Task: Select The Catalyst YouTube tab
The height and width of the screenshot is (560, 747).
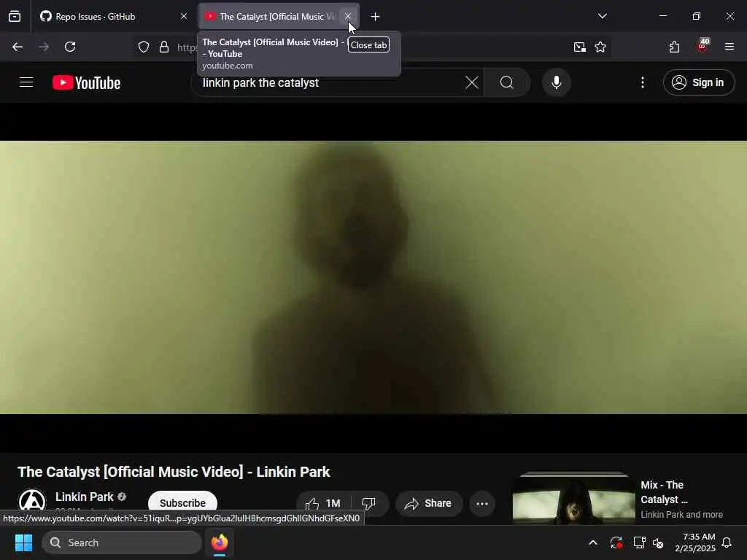Action: pyautogui.click(x=279, y=17)
